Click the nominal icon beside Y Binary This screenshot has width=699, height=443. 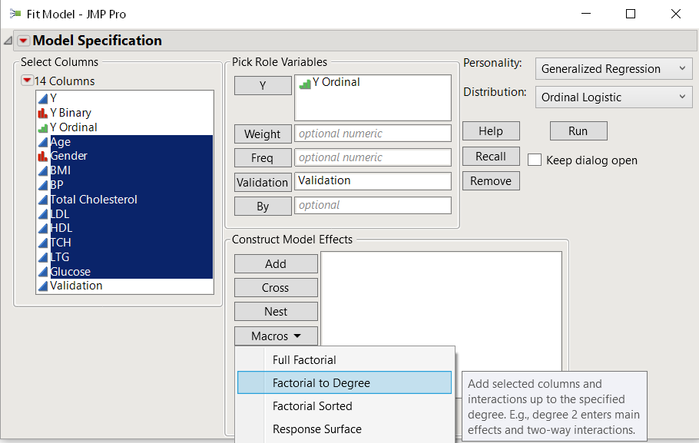(x=41, y=113)
